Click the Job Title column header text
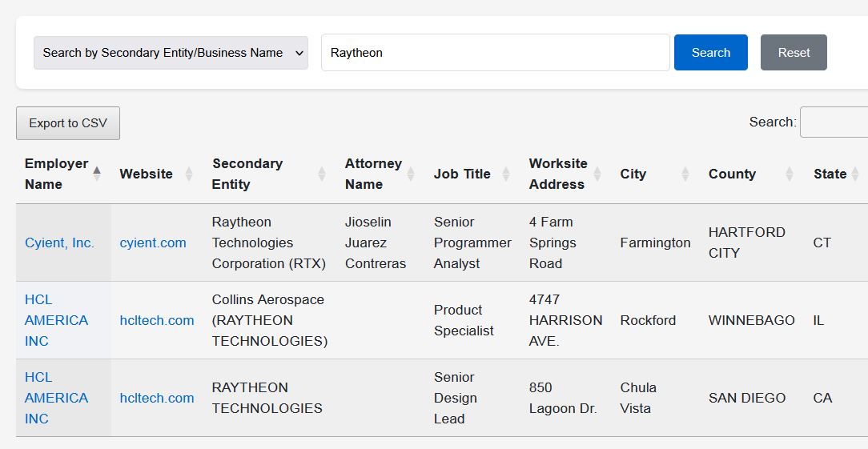The height and width of the screenshot is (449, 868). [x=462, y=174]
